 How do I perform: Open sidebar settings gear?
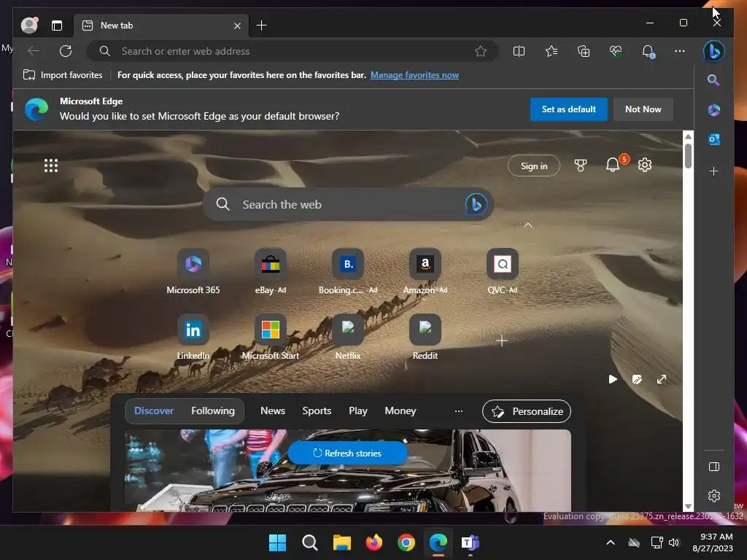point(713,496)
